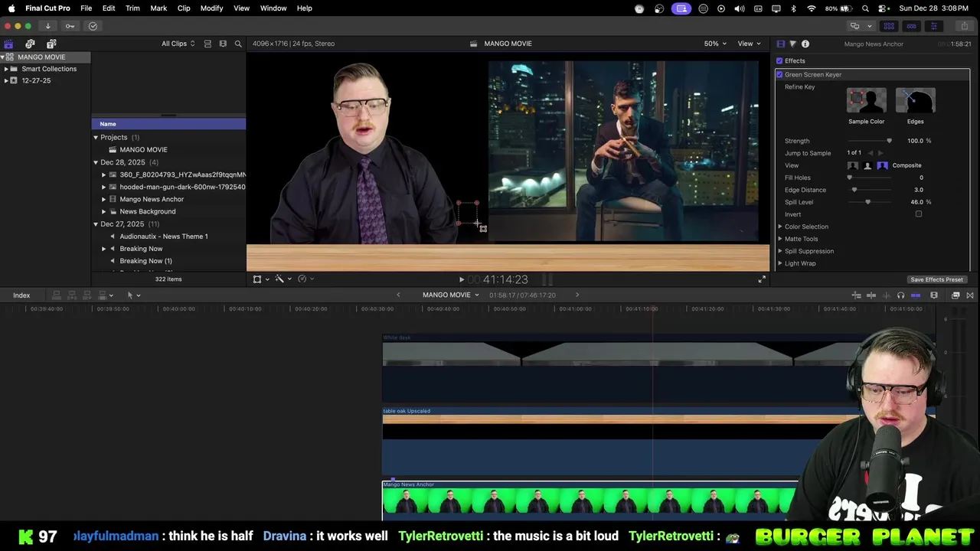The width and height of the screenshot is (980, 551).
Task: Jump to the previous sample arrow
Action: [870, 153]
